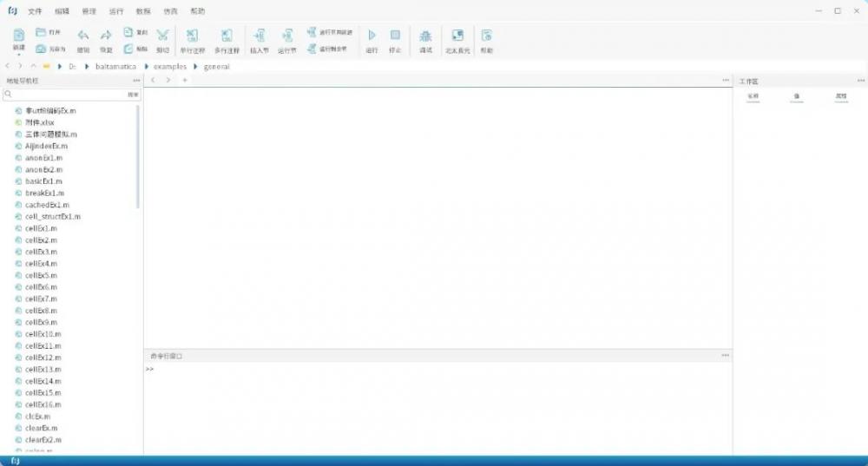Screen dimensions: 868x466
Task: Click the single-line comment (单行注释) icon
Action: [192, 36]
